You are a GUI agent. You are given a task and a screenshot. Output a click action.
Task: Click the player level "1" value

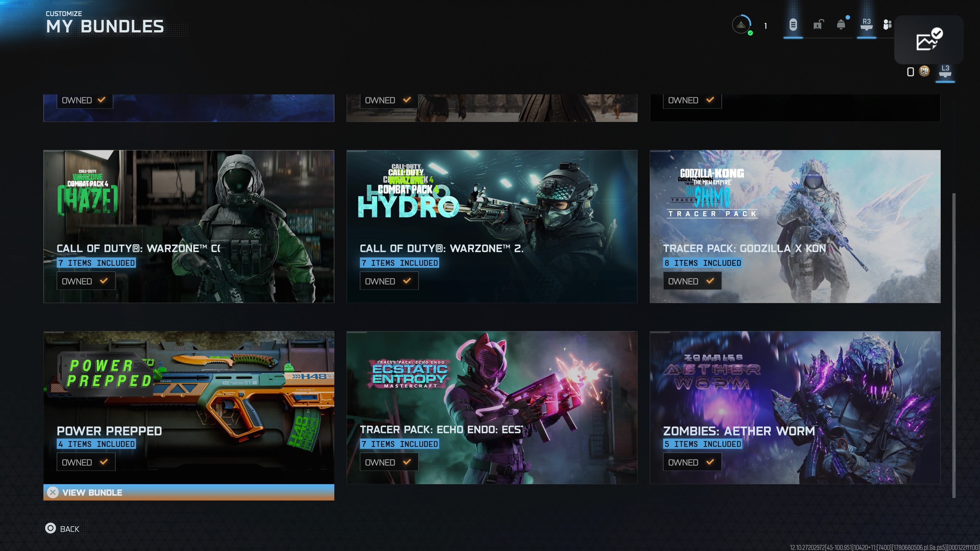[x=765, y=26]
